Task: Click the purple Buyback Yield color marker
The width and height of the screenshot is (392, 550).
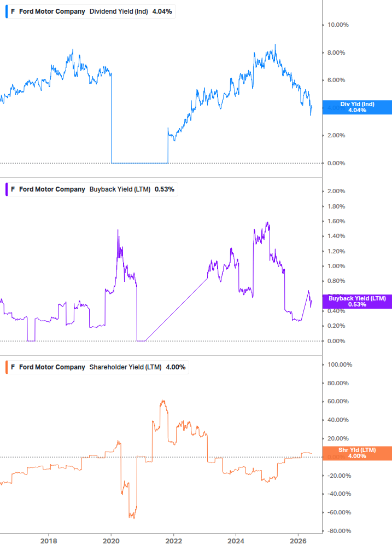Action: click(7, 189)
